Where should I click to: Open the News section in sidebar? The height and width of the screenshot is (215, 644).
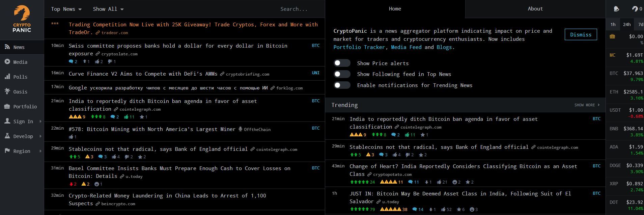point(22,47)
